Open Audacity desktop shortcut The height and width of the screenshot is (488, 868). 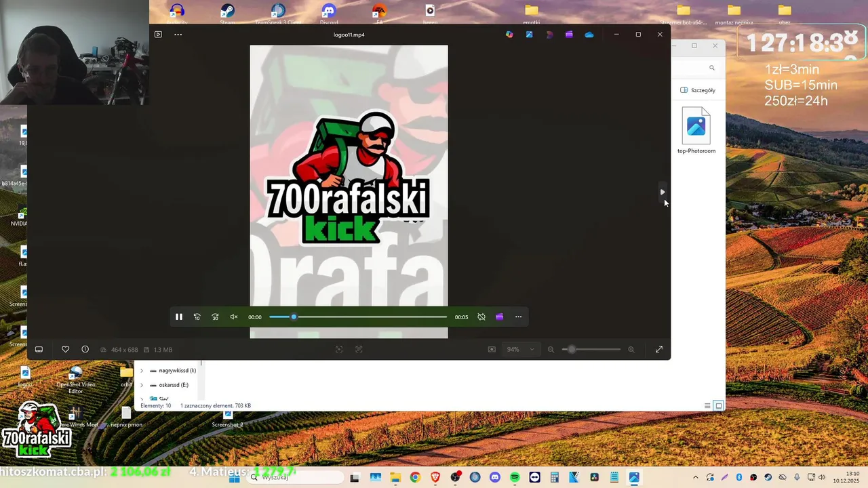pyautogui.click(x=177, y=14)
